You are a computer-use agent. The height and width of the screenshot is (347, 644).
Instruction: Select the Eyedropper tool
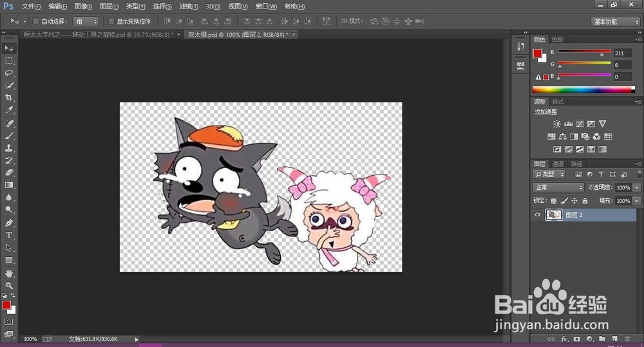8,110
